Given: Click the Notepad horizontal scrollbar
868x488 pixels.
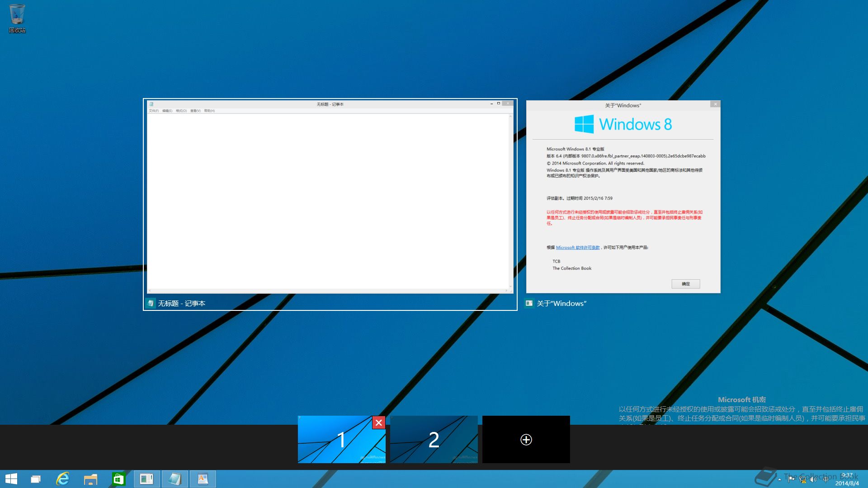Looking at the screenshot, I should click(328, 291).
